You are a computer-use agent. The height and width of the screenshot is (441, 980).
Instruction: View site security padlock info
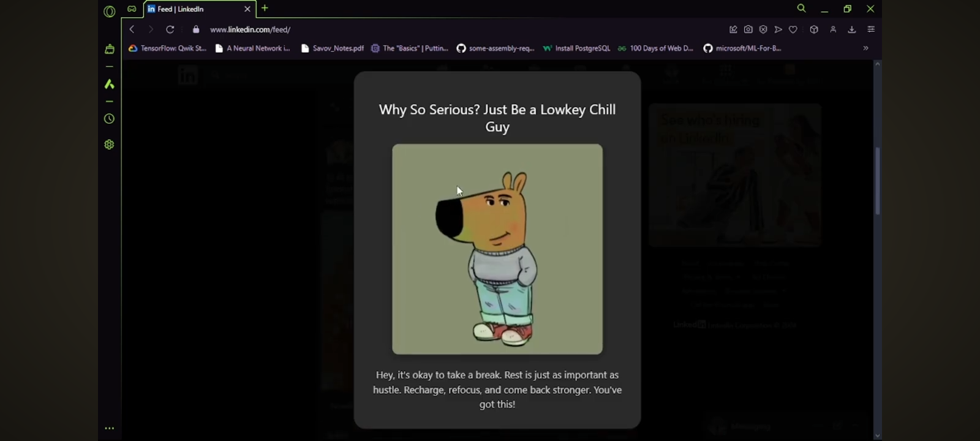(196, 29)
